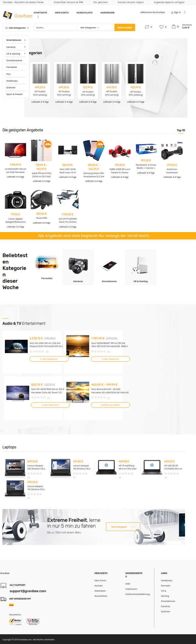
Task: Open EverCross Hoverboard deal image
Action: coord(172,150)
